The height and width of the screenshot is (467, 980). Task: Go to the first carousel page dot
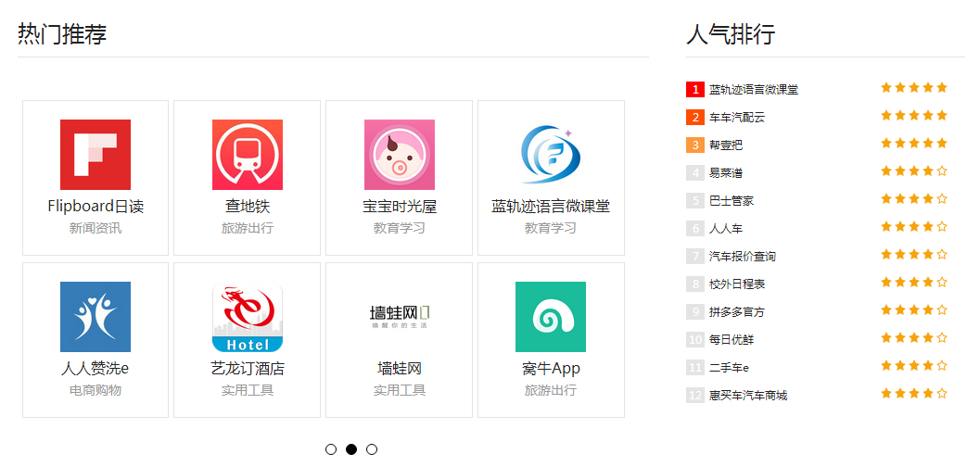tap(331, 449)
